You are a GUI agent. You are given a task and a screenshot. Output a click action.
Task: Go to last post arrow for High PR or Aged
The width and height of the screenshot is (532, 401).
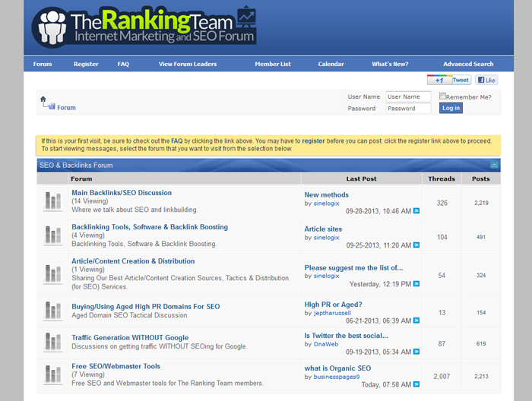pyautogui.click(x=416, y=320)
